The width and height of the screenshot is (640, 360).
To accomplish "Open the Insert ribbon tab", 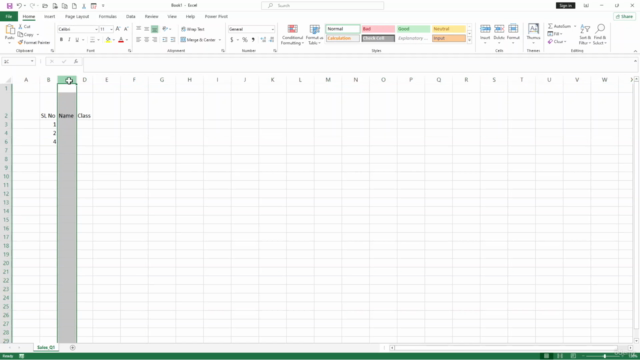I will point(49,16).
